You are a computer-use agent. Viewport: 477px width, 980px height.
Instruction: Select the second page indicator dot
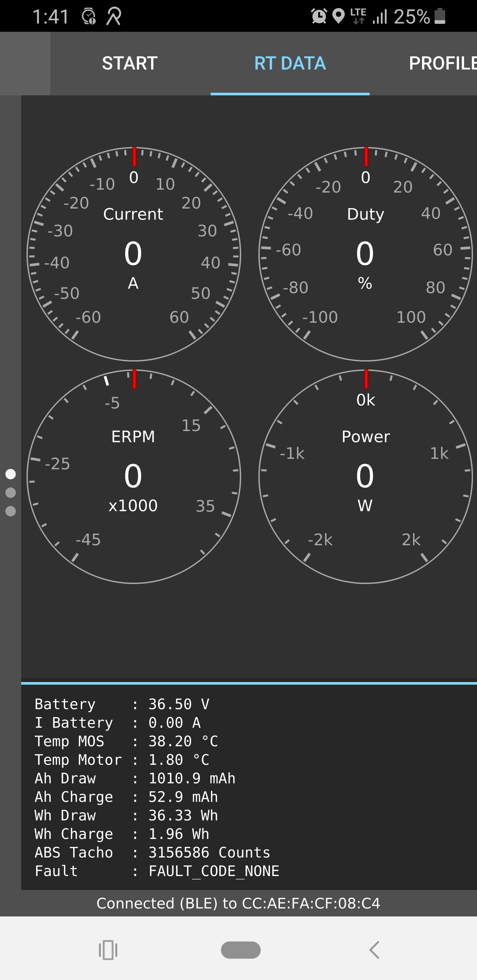point(11,493)
